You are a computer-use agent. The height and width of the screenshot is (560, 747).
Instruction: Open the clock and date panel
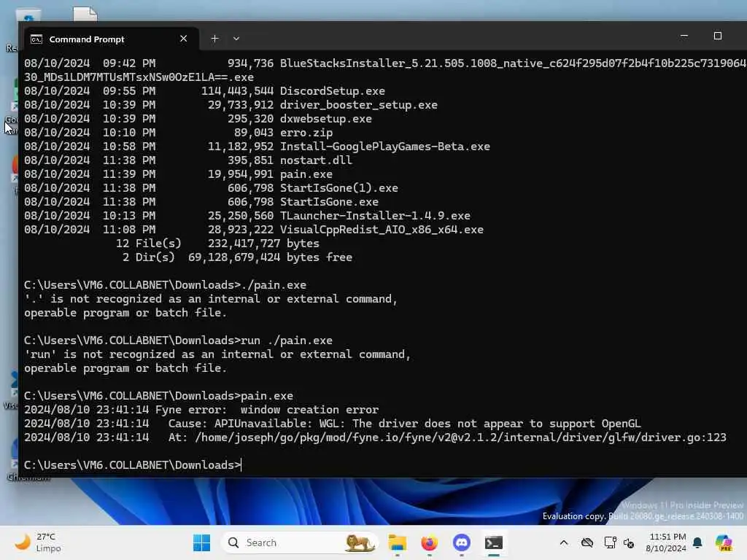[666, 542]
